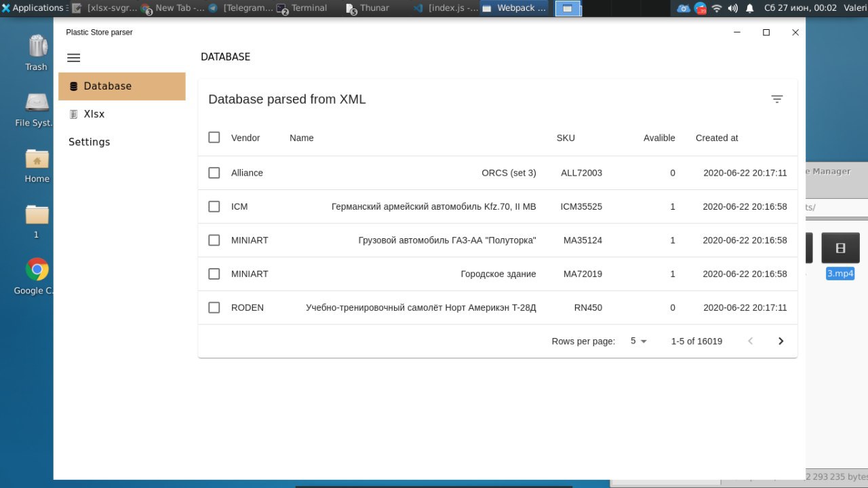The width and height of the screenshot is (868, 488).
Task: Click the created date in the ICM row
Action: 745,206
